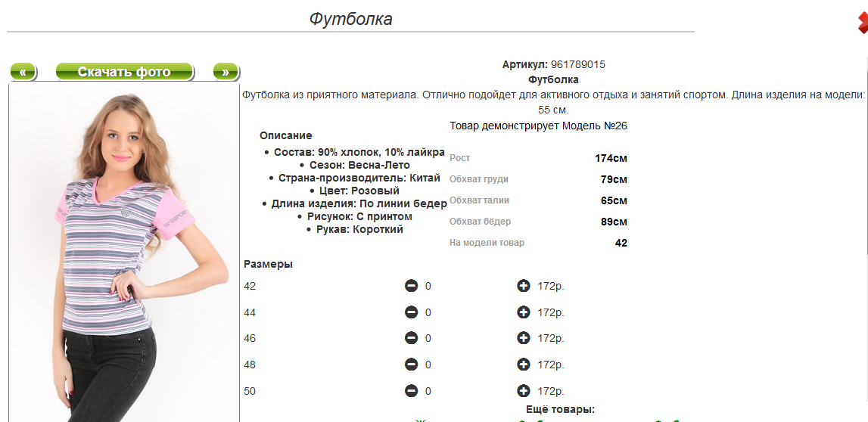Viewport: 868px width, 422px height.
Task: Click the model product photo
Action: [124, 252]
